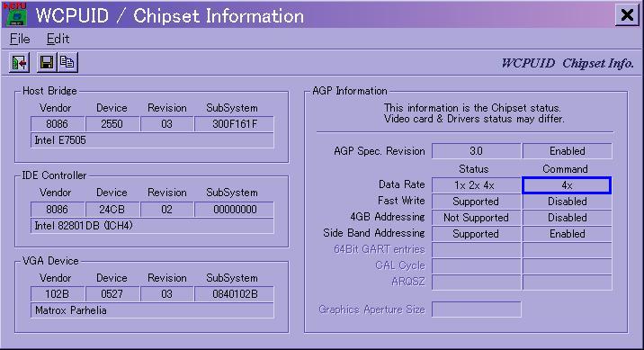This screenshot has width=644, height=350.
Task: Click the 4GB Addressing Disabled command field
Action: (x=568, y=218)
